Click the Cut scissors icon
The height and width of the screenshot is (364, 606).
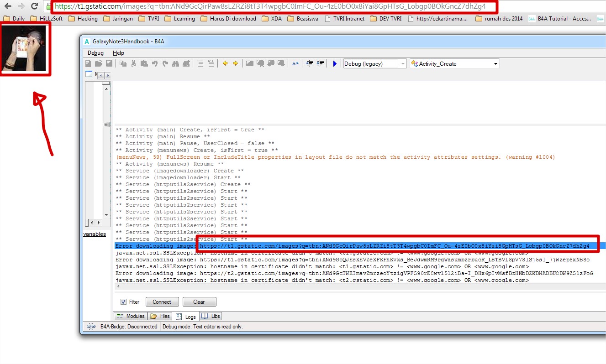[x=133, y=64]
